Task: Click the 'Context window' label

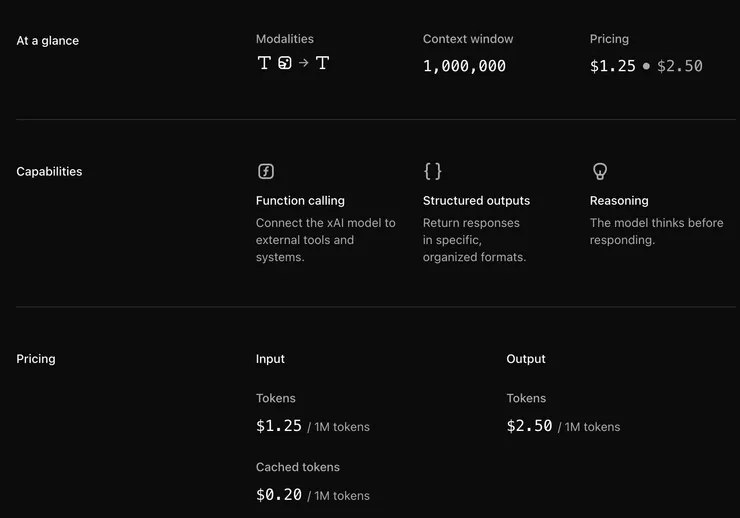Action: click(468, 39)
